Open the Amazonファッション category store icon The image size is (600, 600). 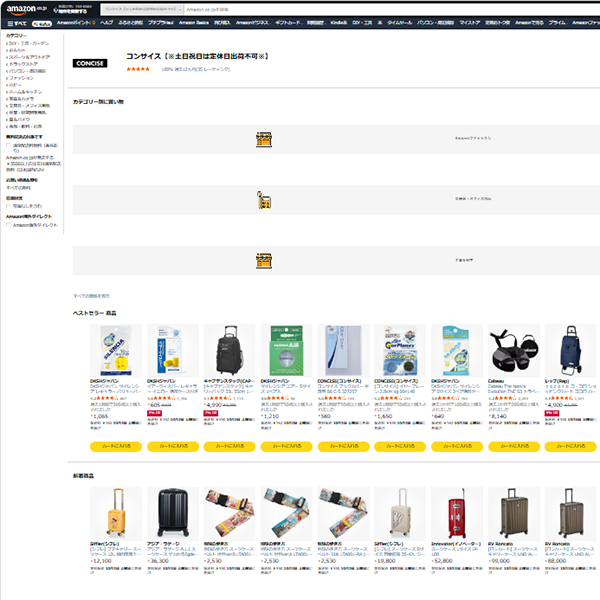point(264,139)
